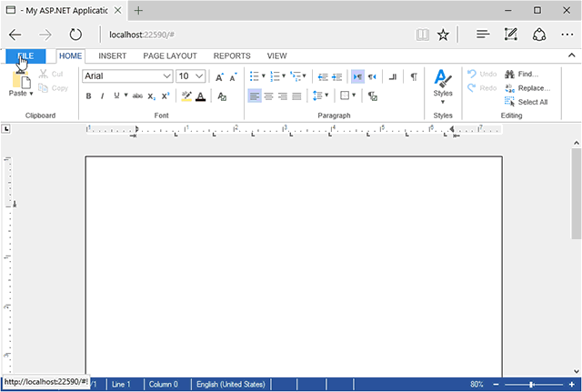Align text right

coord(283,96)
